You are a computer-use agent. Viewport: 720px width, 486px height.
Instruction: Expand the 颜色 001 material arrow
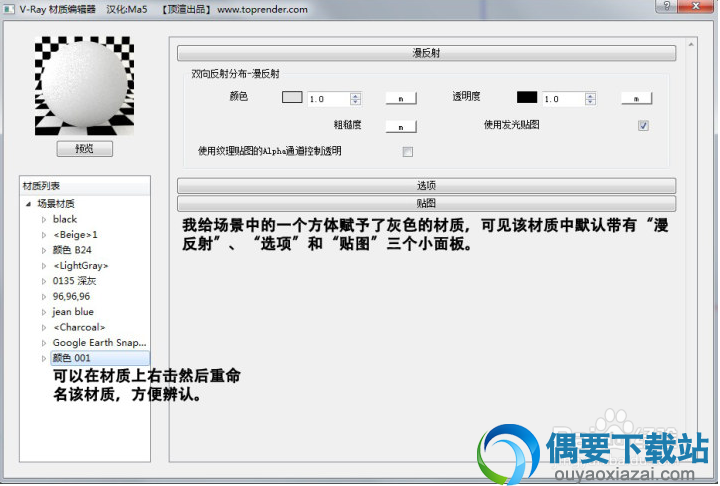point(44,358)
